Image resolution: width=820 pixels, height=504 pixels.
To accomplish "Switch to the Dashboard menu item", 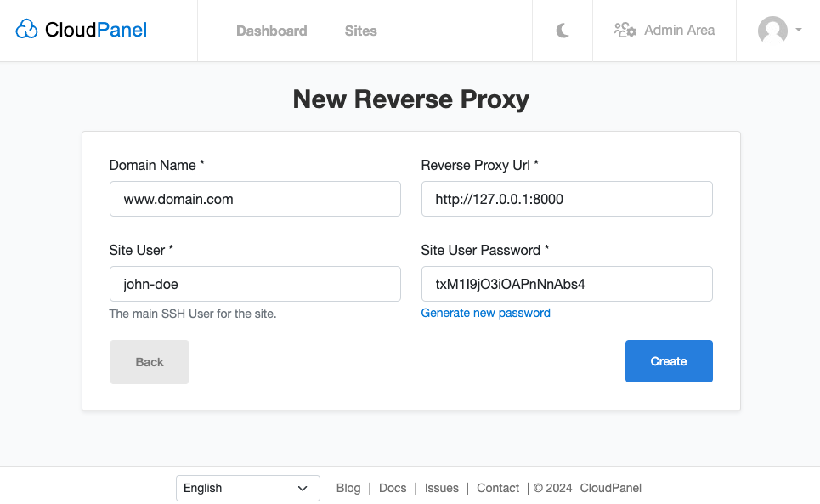I will click(x=271, y=31).
